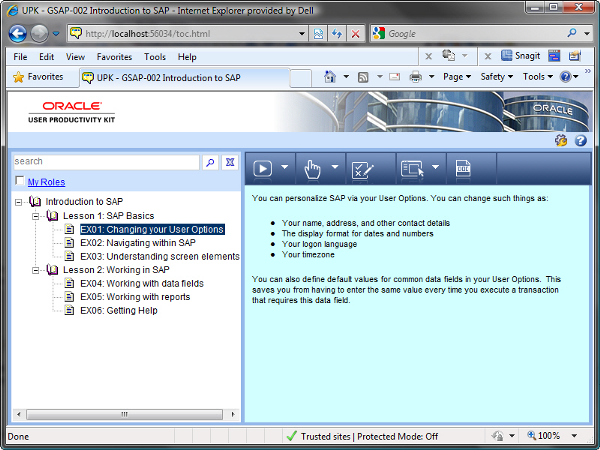This screenshot has height=450, width=600.
Task: Select EX01: Changing your User Options
Action: 152,230
